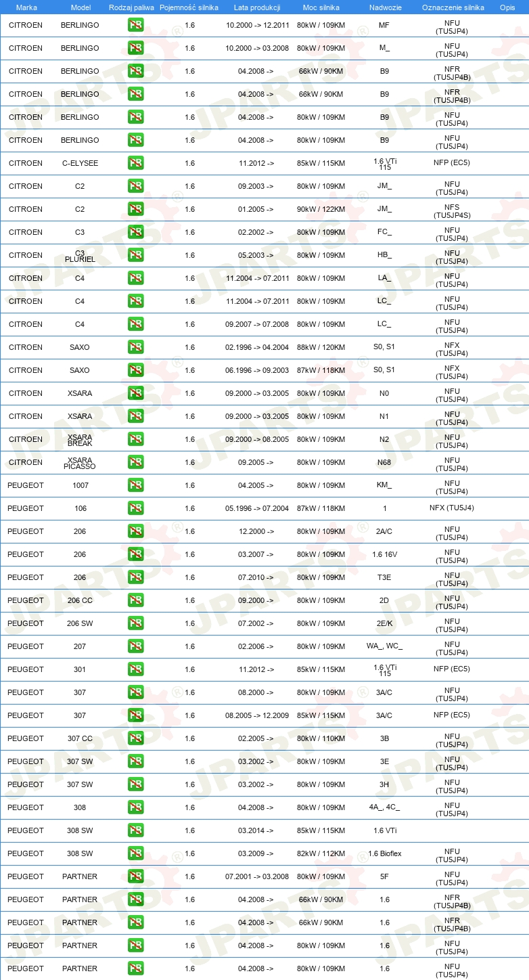Click the '1.6 16V' body cell
This screenshot has width=529, height=980.
[x=384, y=554]
